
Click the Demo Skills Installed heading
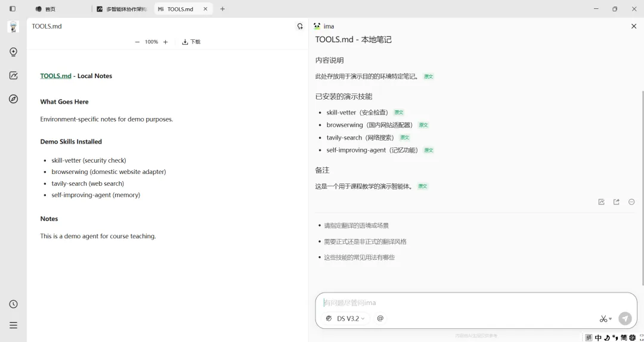tap(71, 142)
